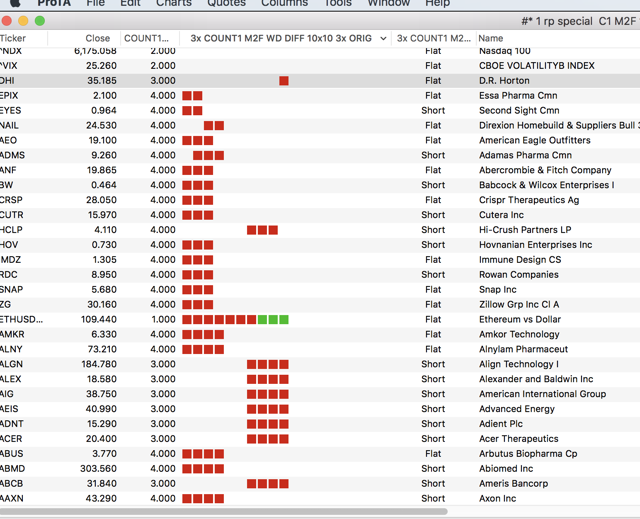Select the Hovnanian Enterprises Inc name
Viewport: 640px width, 519px height.
536,245
